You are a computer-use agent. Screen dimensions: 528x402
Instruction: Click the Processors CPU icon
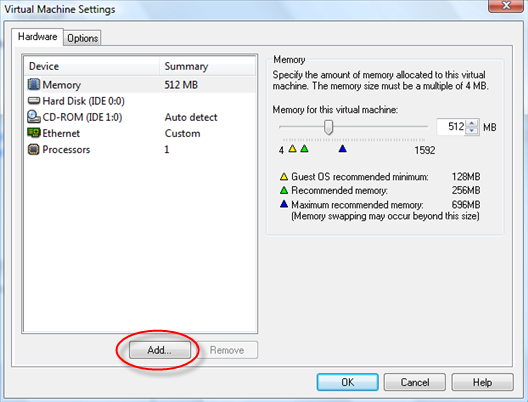tap(33, 149)
